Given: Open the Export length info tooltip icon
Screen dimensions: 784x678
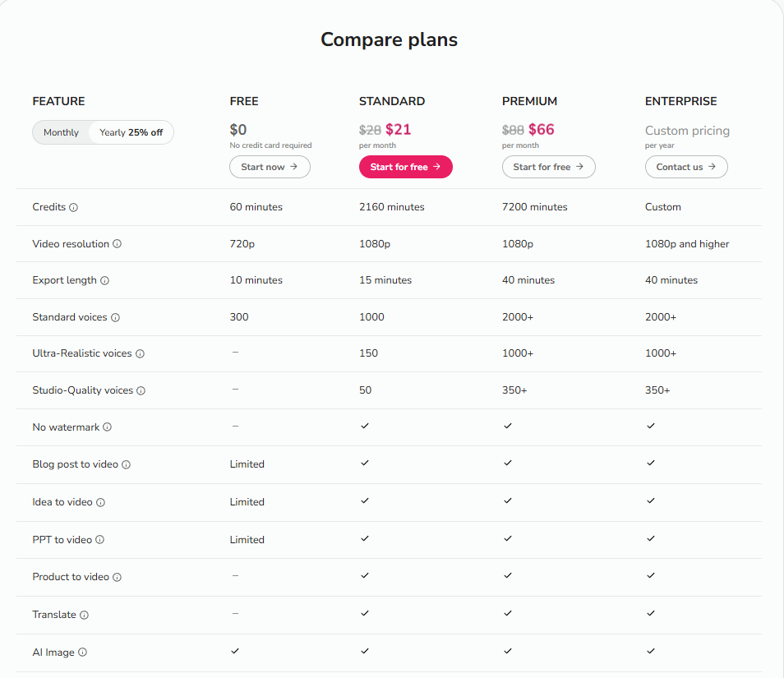Looking at the screenshot, I should click(x=104, y=281).
